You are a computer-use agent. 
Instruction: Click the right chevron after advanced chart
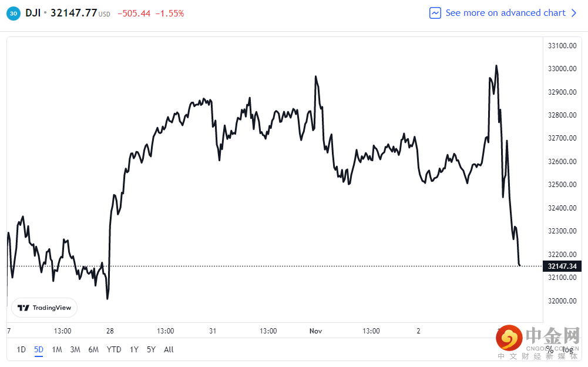point(574,13)
